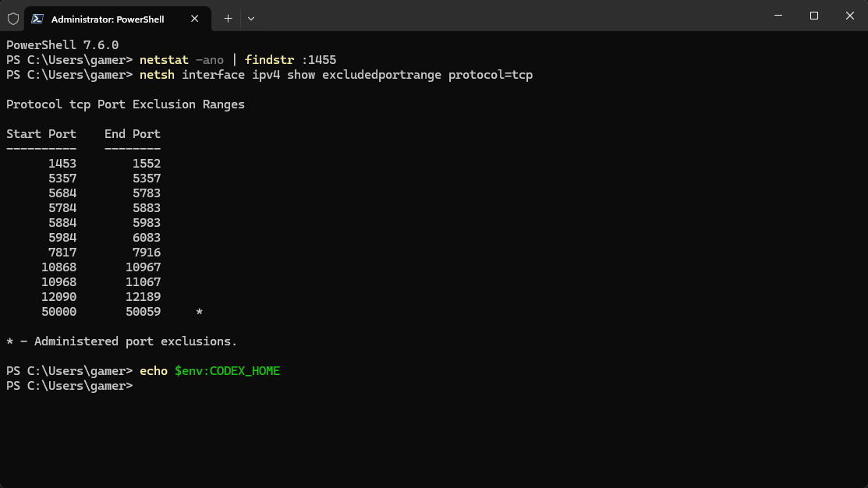Click end port value 50059

tap(143, 312)
